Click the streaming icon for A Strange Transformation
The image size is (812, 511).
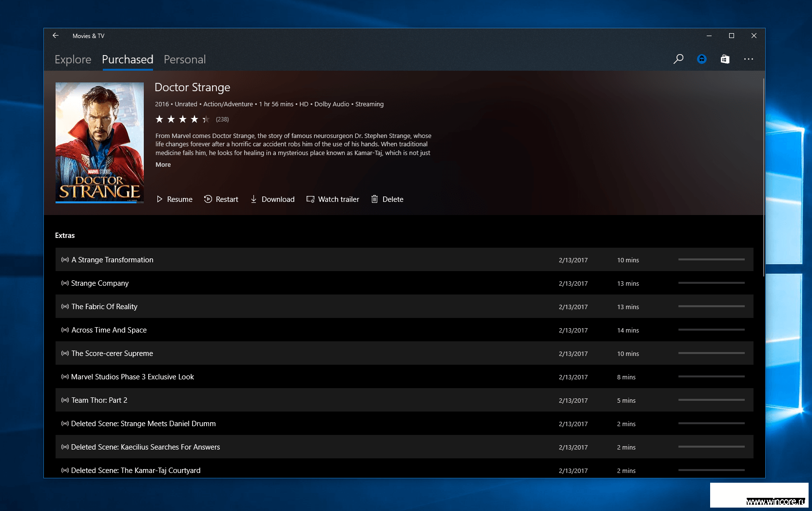[x=65, y=260]
